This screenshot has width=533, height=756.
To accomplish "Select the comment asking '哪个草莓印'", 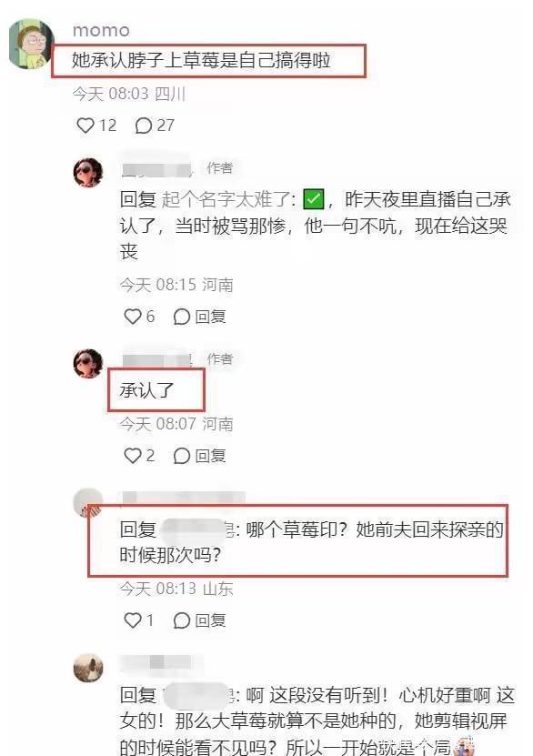I will pyautogui.click(x=312, y=542).
